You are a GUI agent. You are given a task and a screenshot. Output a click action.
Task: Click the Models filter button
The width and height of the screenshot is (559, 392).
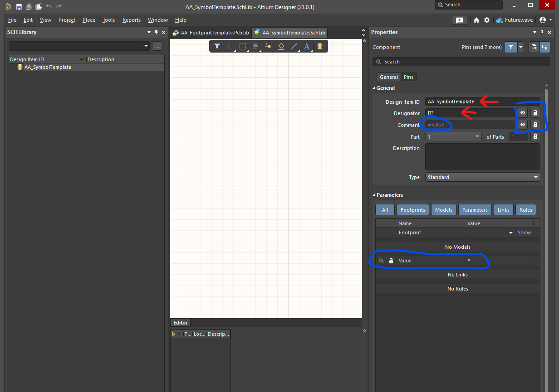point(444,210)
